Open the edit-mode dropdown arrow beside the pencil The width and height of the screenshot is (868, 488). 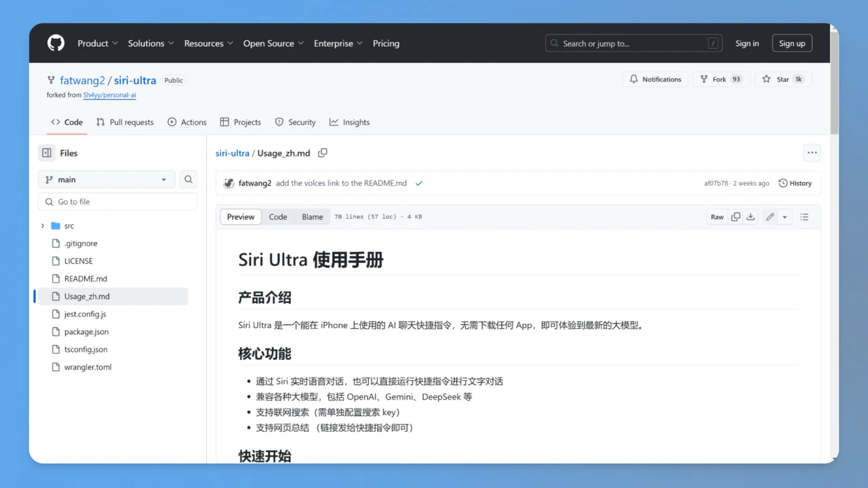(784, 216)
